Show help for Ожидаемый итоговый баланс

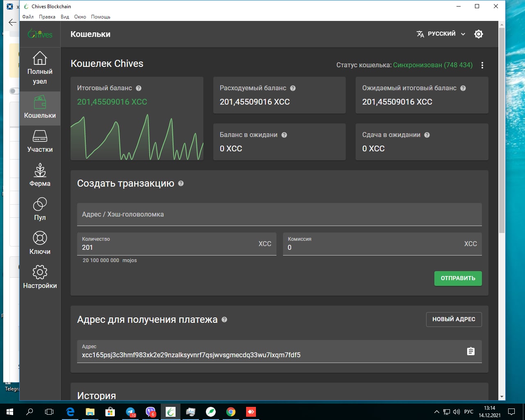click(463, 88)
